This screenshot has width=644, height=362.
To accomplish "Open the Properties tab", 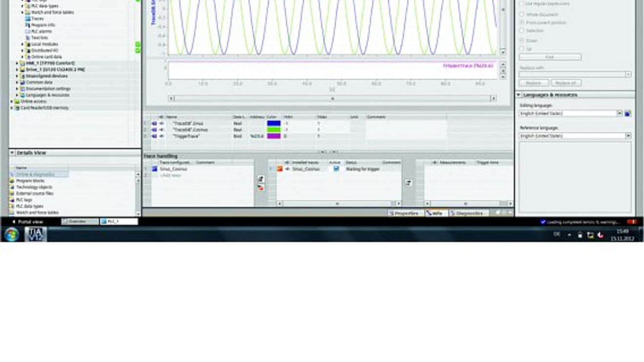I will point(406,213).
